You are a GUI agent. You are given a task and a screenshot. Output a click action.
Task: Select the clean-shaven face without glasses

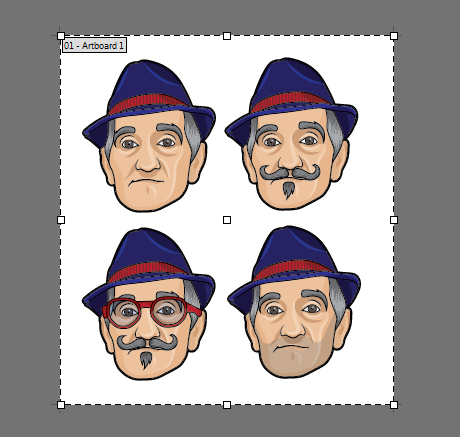pyautogui.click(x=149, y=136)
